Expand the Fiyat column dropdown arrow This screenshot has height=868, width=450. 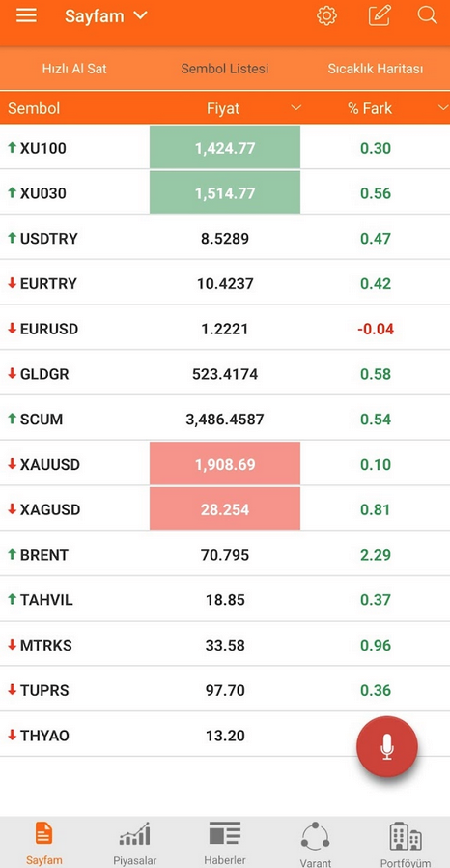[x=296, y=108]
